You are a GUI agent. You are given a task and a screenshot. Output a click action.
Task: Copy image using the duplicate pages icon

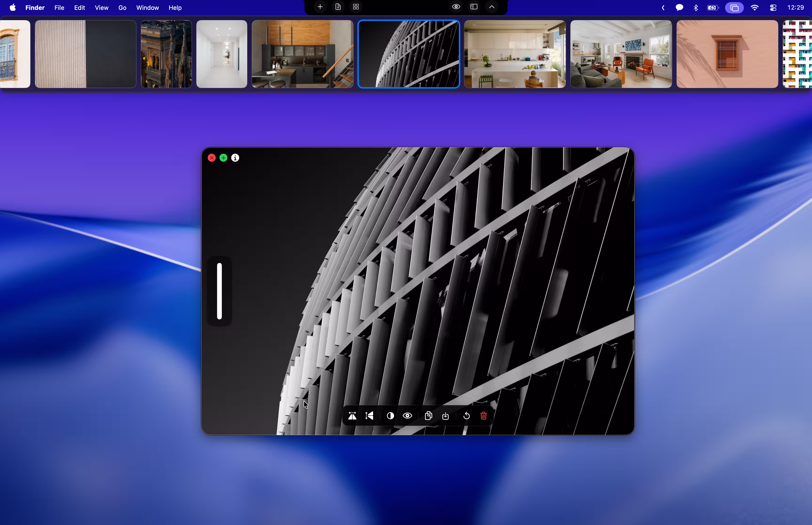click(x=428, y=415)
